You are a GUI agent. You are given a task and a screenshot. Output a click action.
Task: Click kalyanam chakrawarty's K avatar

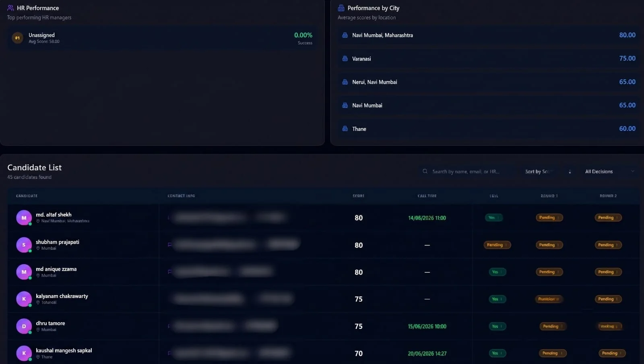point(24,299)
